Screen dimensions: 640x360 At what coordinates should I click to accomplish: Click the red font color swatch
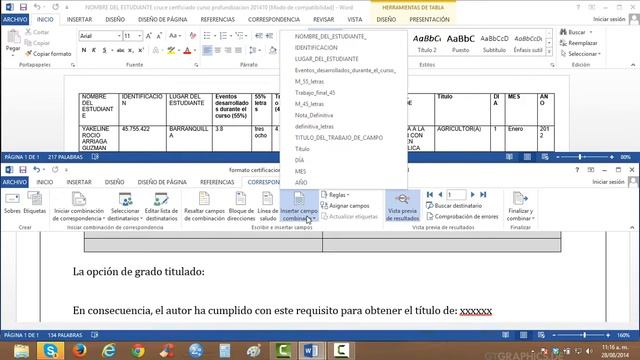coord(187,51)
